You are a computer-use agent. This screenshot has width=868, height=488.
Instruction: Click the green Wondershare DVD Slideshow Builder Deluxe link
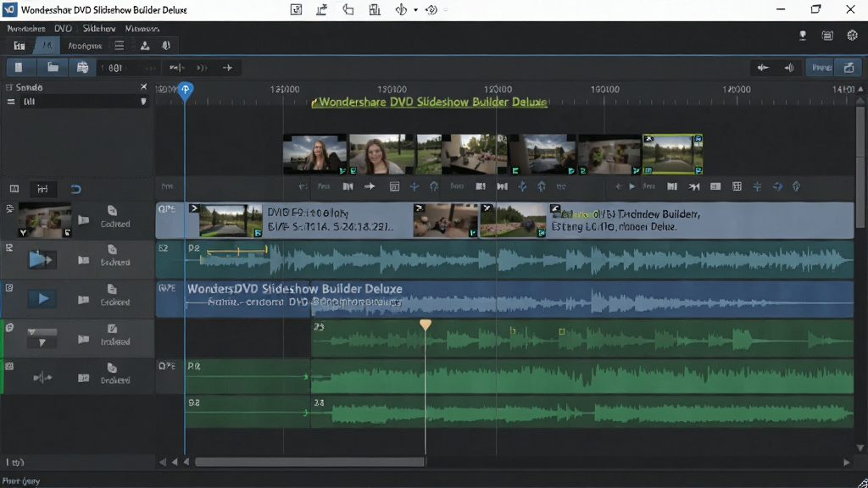(430, 102)
